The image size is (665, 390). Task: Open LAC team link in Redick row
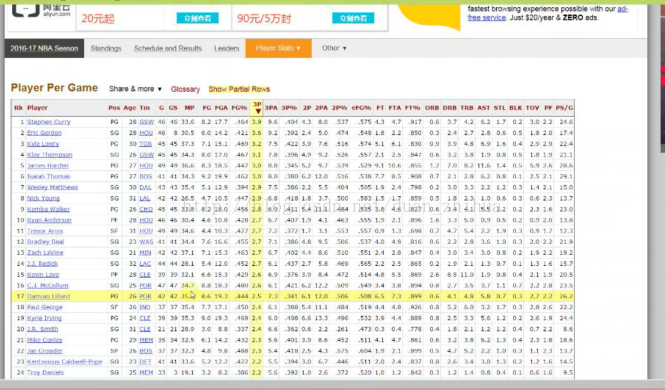(145, 264)
